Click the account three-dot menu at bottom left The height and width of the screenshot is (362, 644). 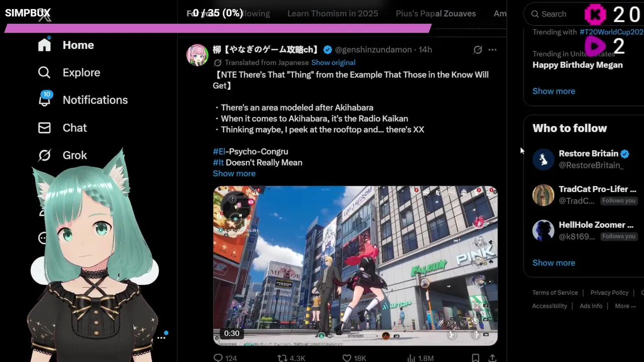coord(161,337)
